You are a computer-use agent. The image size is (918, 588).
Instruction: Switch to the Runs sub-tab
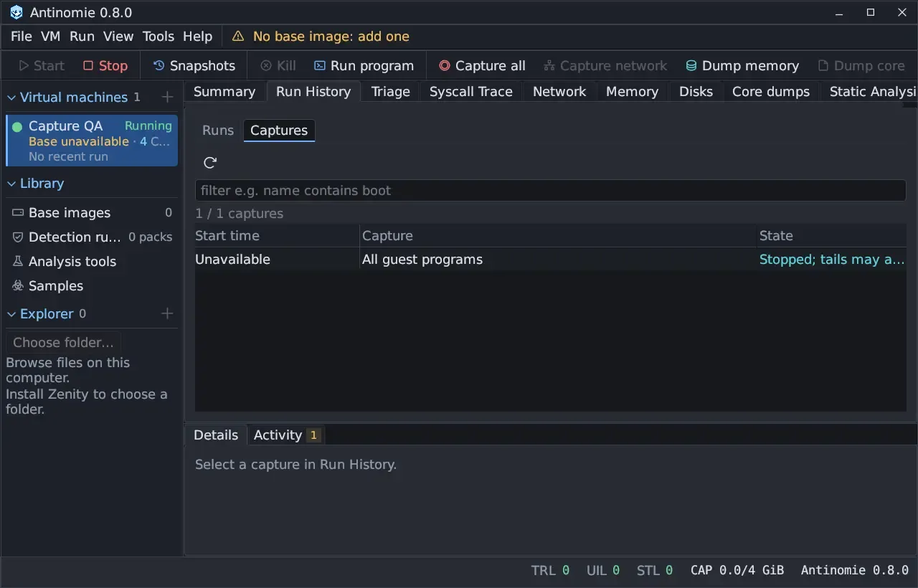pyautogui.click(x=218, y=131)
